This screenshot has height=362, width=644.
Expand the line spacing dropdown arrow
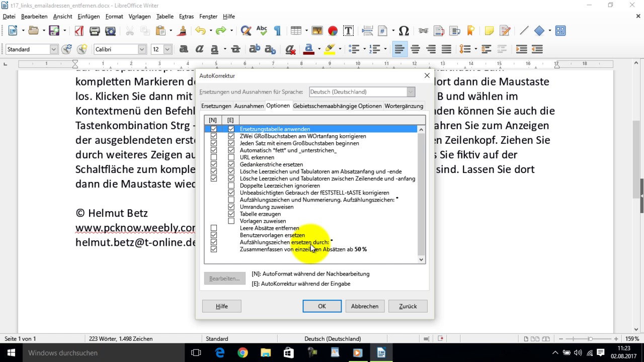tap(475, 49)
